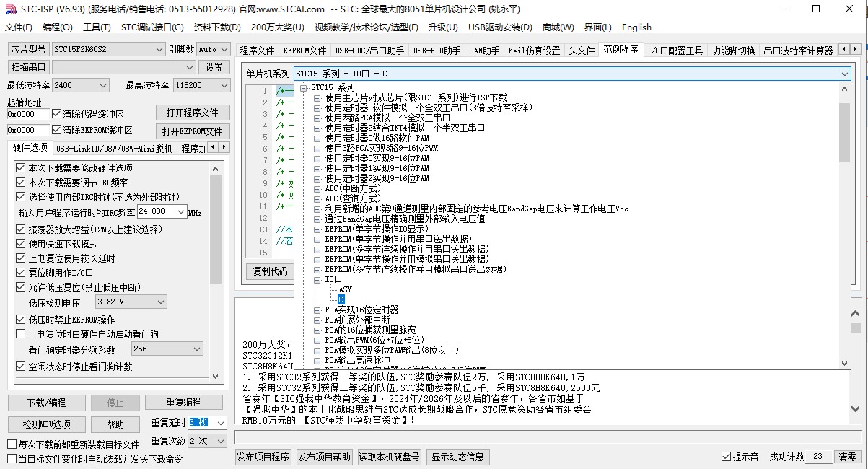Enable 每次下载前都重新装载目标文件 checkbox
The height and width of the screenshot is (469, 868).
73,444
